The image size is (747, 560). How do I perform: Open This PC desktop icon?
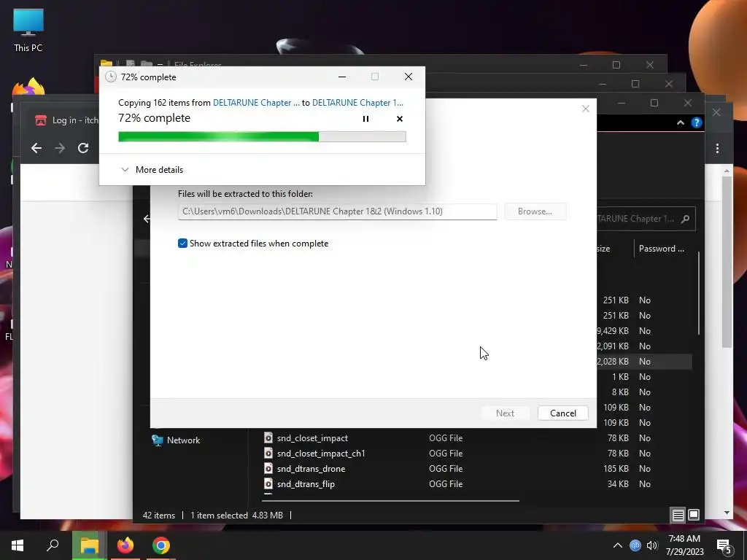(28, 30)
